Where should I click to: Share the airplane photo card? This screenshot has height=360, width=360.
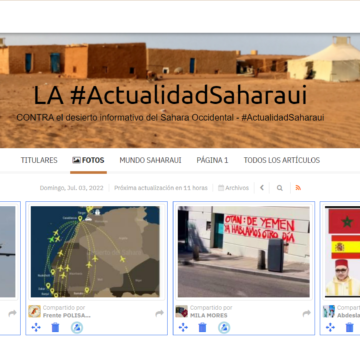pos(12,313)
